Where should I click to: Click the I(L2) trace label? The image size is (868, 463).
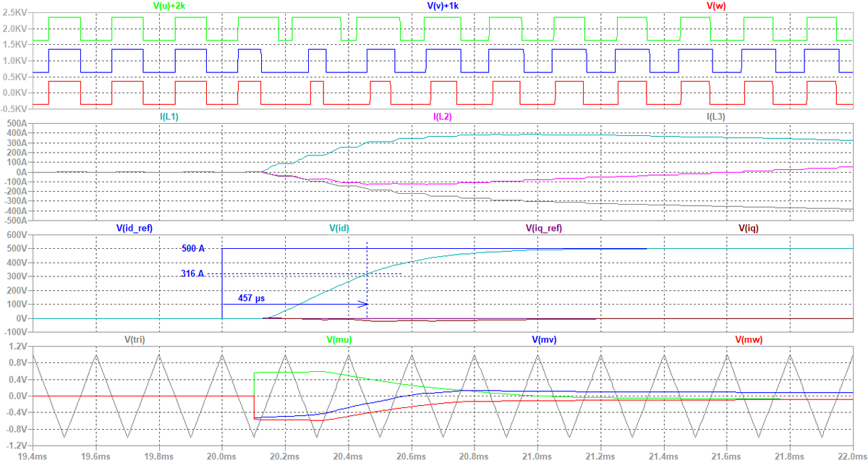[x=441, y=116]
